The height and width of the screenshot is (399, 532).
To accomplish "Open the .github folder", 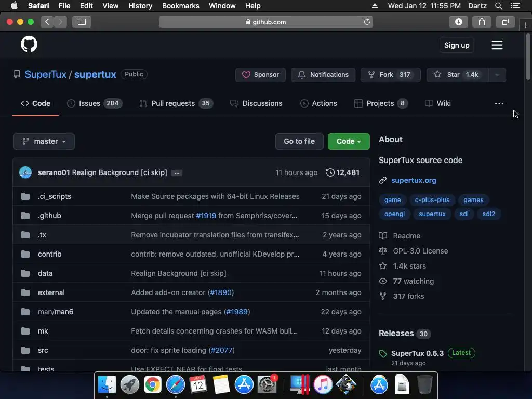I will (49, 216).
